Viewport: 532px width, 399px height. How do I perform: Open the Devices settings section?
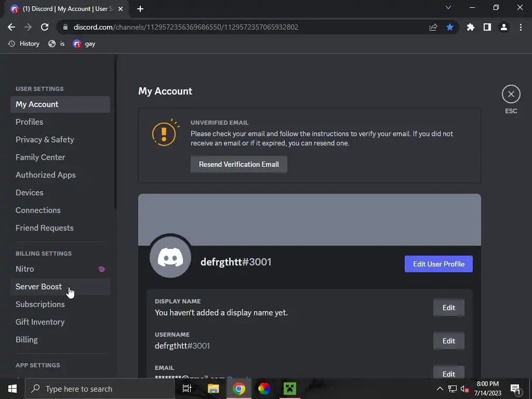tap(60, 192)
